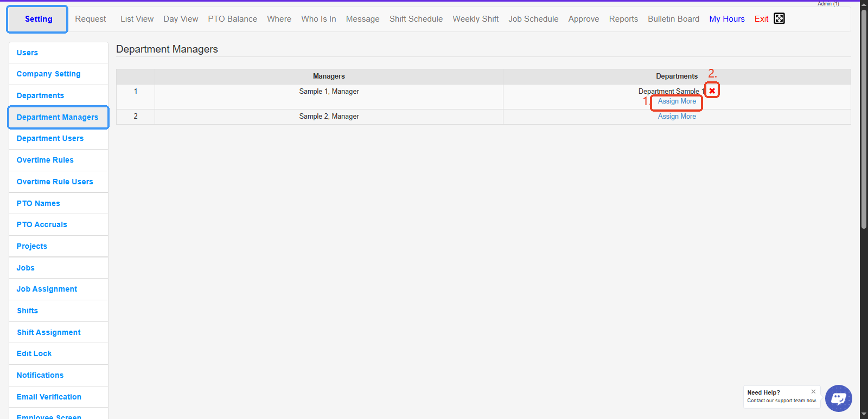The height and width of the screenshot is (419, 868).
Task: Go to Shift Assignment in sidebar
Action: [x=48, y=332]
